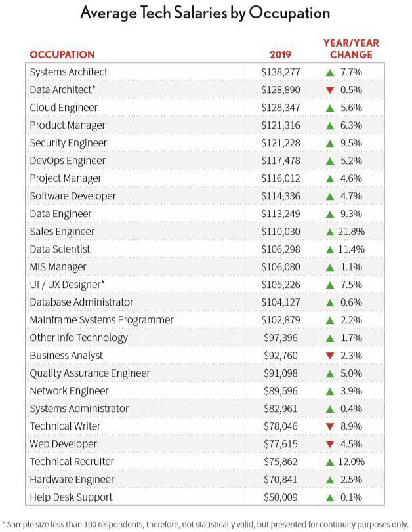Click the Software Developer row label
The height and width of the screenshot is (532, 412).
[x=73, y=195]
